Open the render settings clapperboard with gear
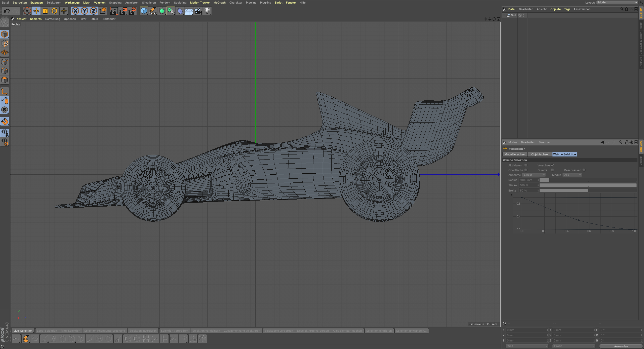This screenshot has width=644, height=349. (132, 11)
